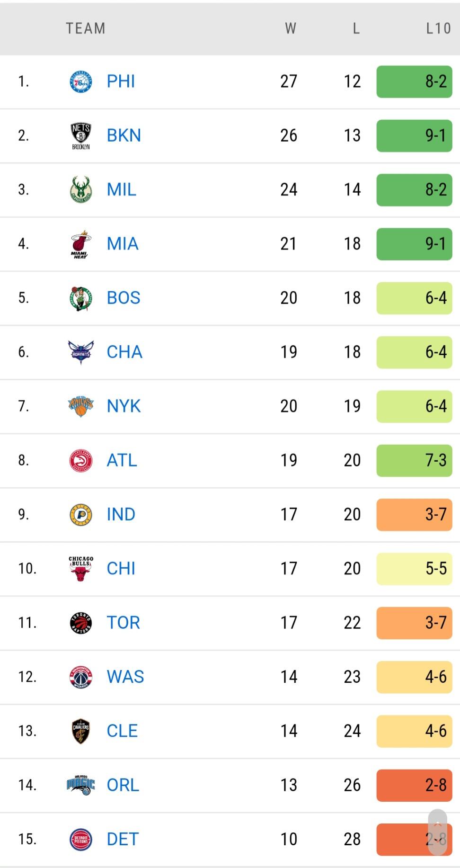Click BKN's green 9-1 L10 badge
The width and height of the screenshot is (460, 868).
(x=414, y=136)
